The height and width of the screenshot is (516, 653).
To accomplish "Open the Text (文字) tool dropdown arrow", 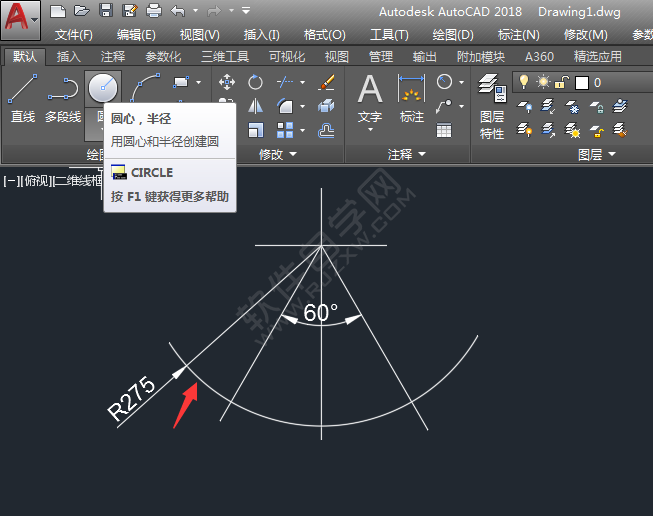I will click(370, 130).
